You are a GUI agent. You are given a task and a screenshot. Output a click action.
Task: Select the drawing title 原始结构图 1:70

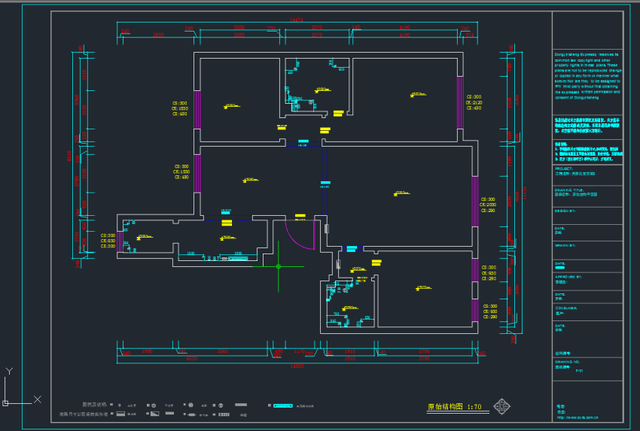click(455, 407)
